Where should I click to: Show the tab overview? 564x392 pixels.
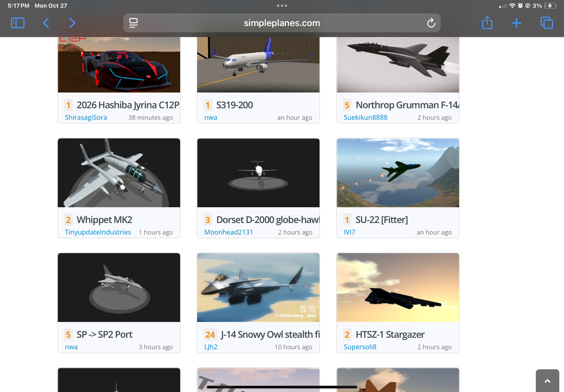(547, 23)
